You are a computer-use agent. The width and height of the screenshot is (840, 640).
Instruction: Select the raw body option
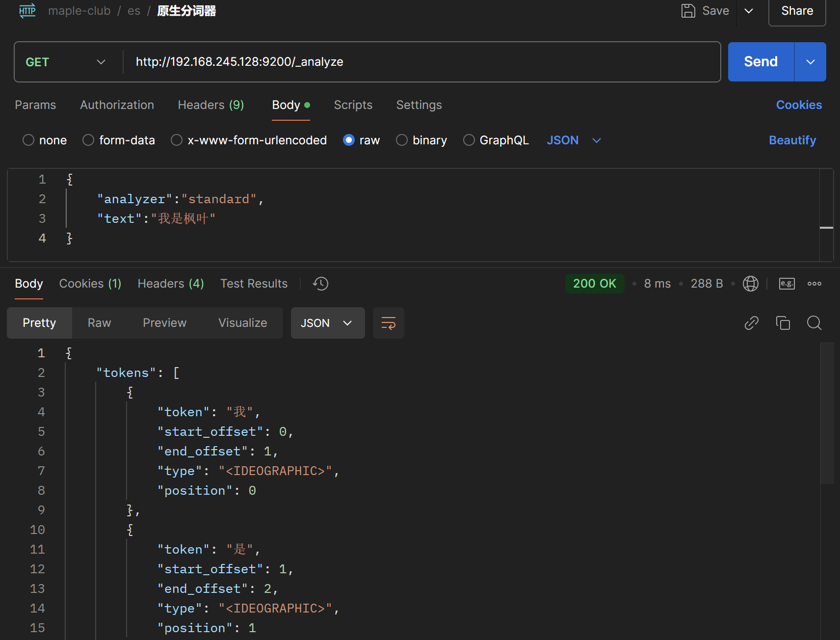pos(349,140)
